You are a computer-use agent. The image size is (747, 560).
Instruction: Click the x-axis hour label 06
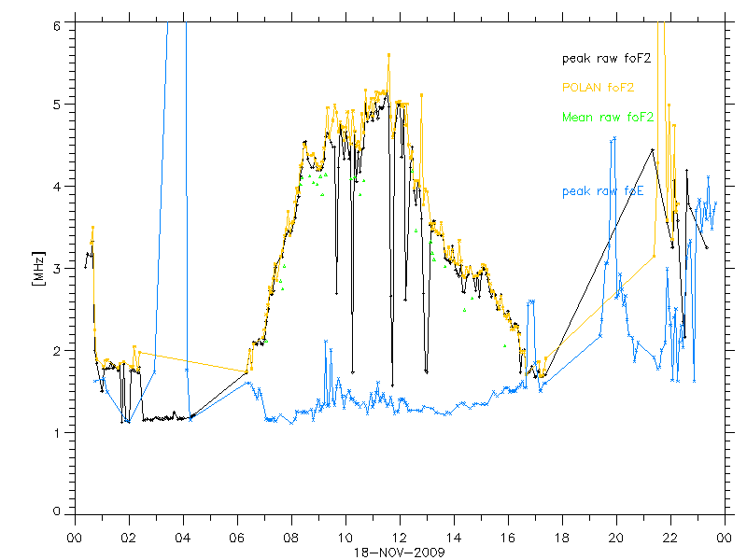pyautogui.click(x=237, y=539)
